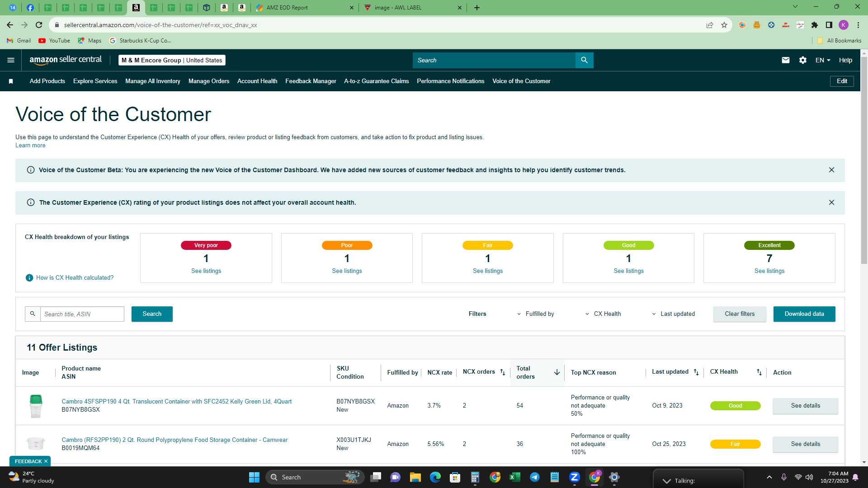Click the red Very poor badge
Image resolution: width=868 pixels, height=488 pixels.
(x=206, y=245)
